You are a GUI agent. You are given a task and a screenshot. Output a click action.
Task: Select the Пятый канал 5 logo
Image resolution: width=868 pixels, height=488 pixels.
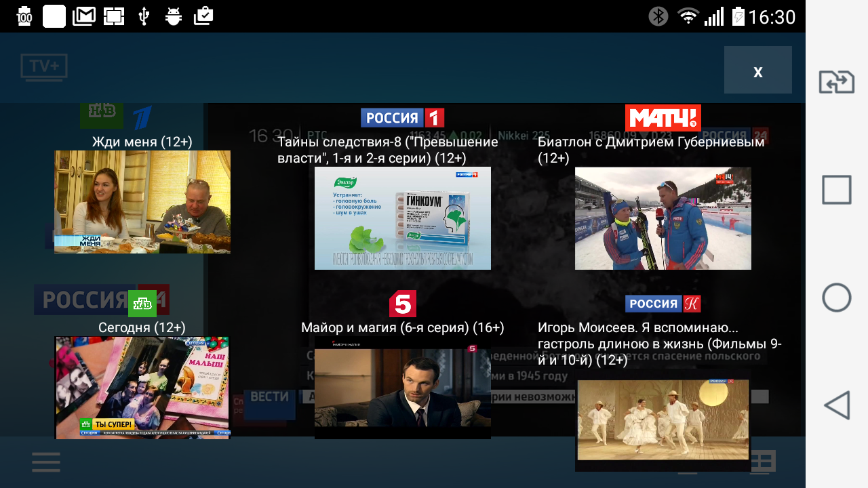(x=402, y=304)
